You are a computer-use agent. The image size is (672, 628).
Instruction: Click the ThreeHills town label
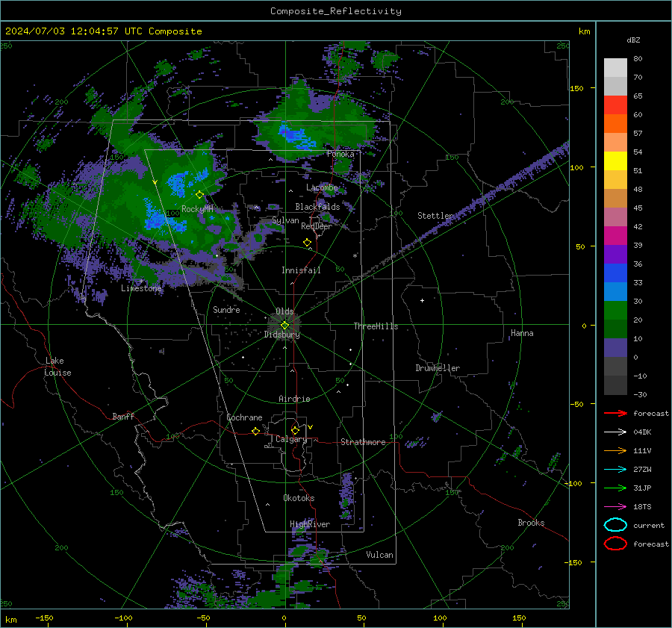point(376,326)
